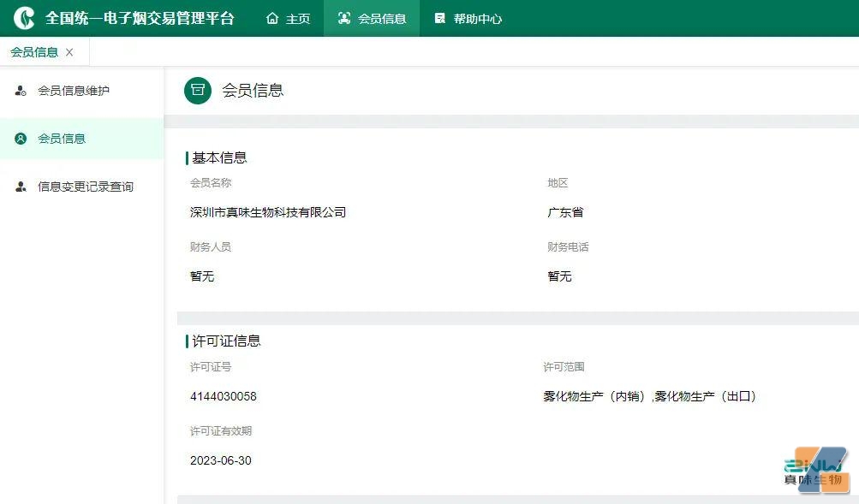
Task: Close the 会员信息 tab
Action: [x=69, y=52]
